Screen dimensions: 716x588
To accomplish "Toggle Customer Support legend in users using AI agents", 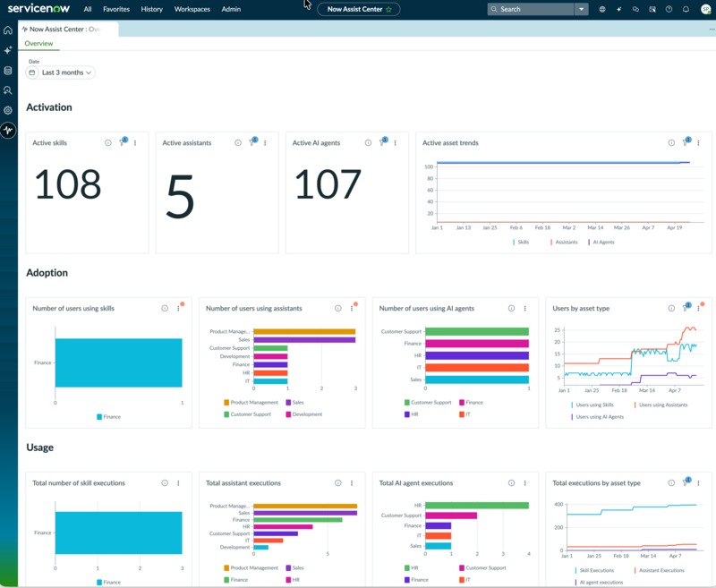I will [x=428, y=402].
